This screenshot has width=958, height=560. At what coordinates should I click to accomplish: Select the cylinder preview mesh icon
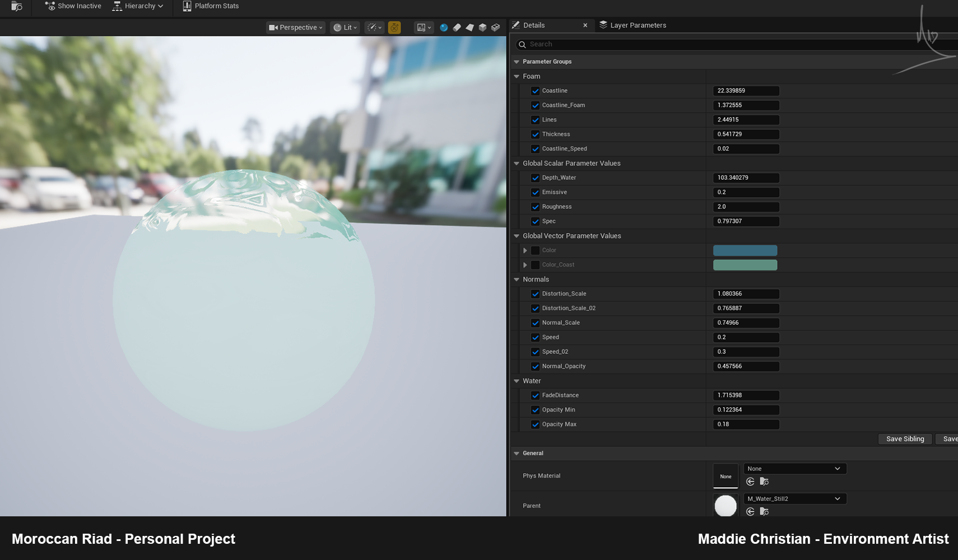pyautogui.click(x=457, y=27)
